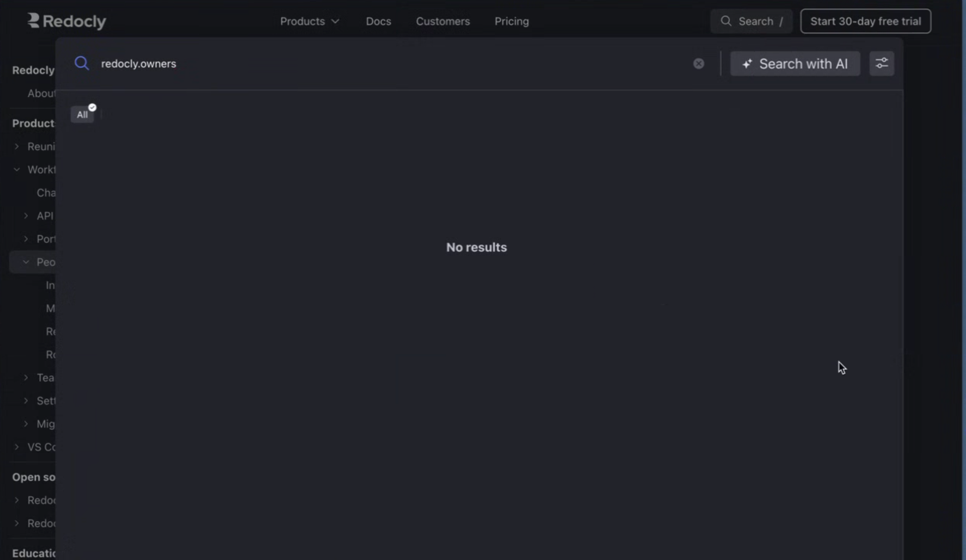Go to the Customers page
The height and width of the screenshot is (560, 966).
point(443,21)
